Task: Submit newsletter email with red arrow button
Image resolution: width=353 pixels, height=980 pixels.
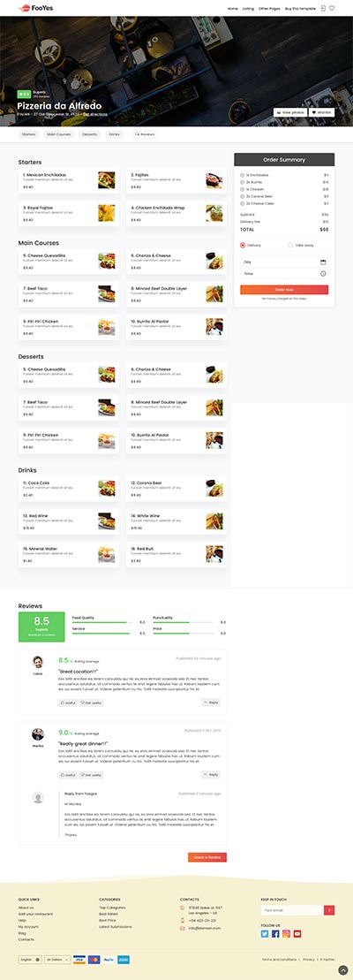Action: (329, 910)
